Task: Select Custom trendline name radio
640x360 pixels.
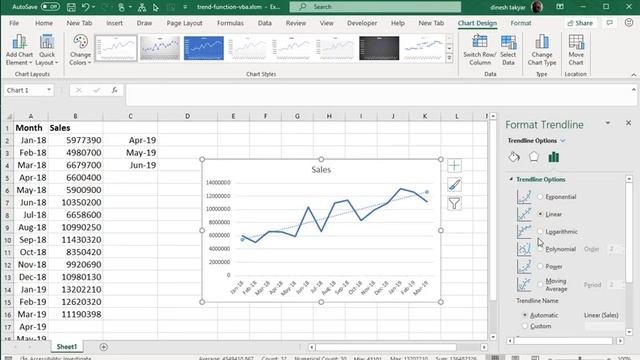Action: click(525, 326)
